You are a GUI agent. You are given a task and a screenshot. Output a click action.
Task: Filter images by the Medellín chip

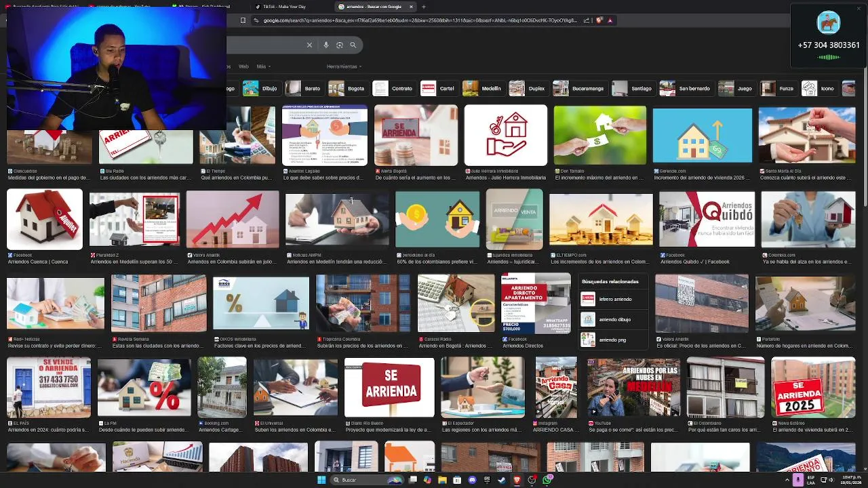(482, 89)
